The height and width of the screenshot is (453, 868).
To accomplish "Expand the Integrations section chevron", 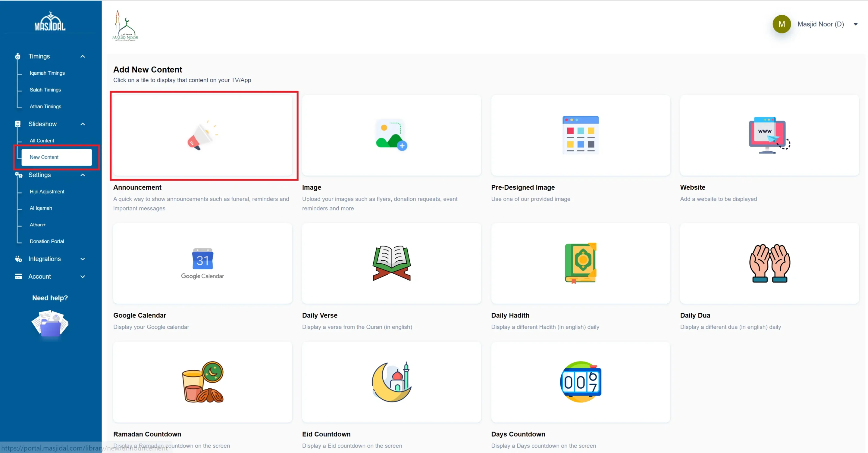I will [83, 259].
